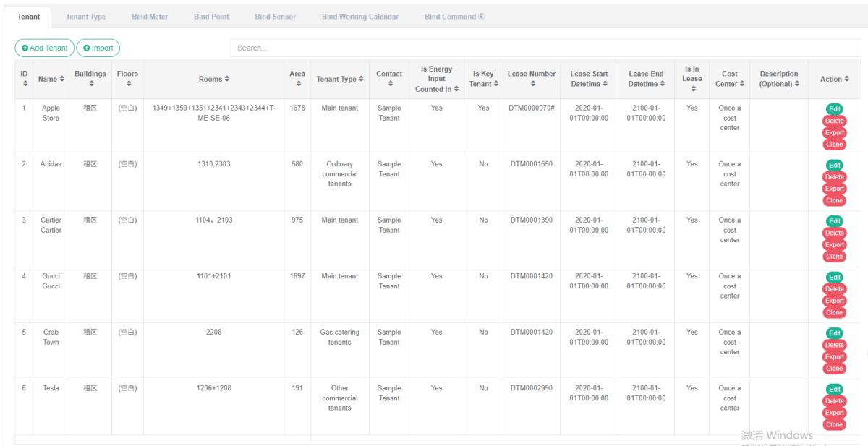Sort by Cost Center column arrows
868x446 pixels.
pyautogui.click(x=735, y=85)
